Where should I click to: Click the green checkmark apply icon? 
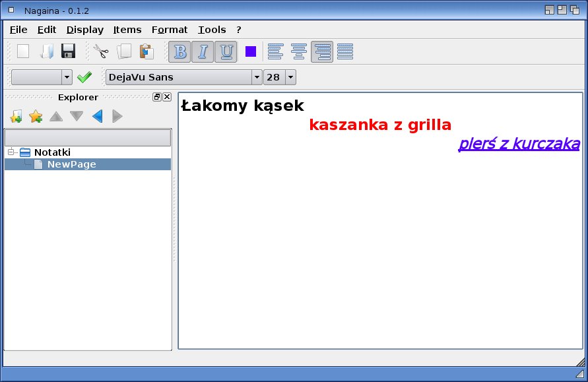click(84, 77)
